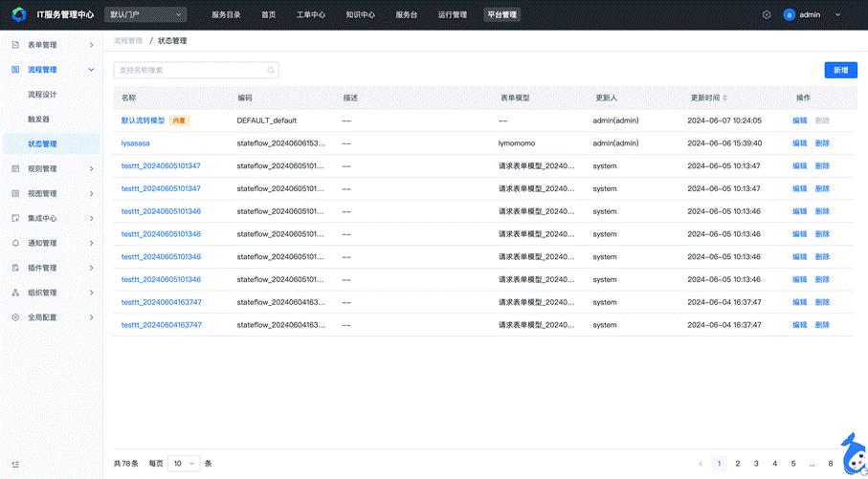This screenshot has width=868, height=479.
Task: Expand 全局配置 chevron
Action: click(x=91, y=317)
